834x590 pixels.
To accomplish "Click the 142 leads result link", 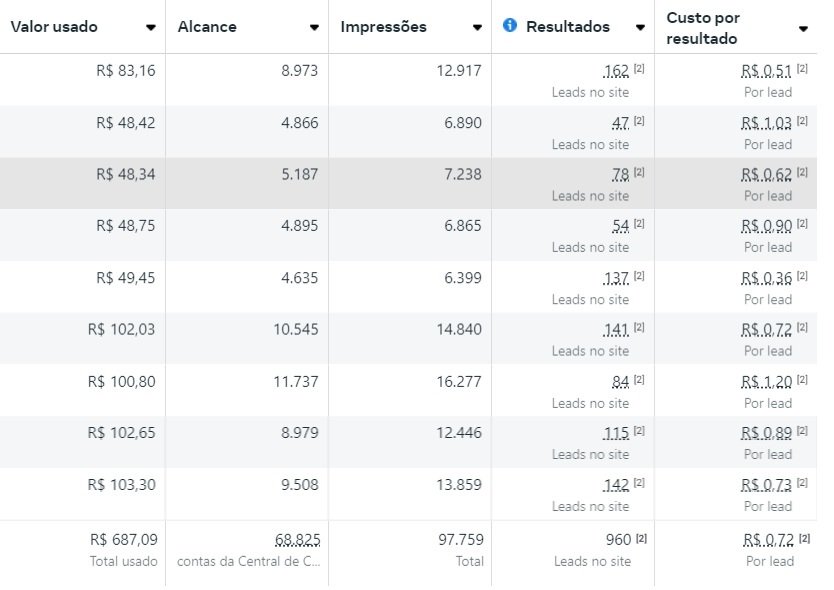I will click(x=616, y=485).
